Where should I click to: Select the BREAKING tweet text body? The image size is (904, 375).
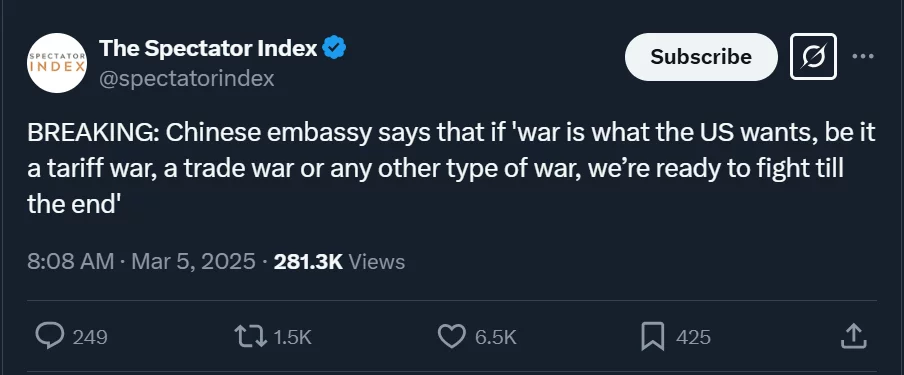click(x=451, y=168)
